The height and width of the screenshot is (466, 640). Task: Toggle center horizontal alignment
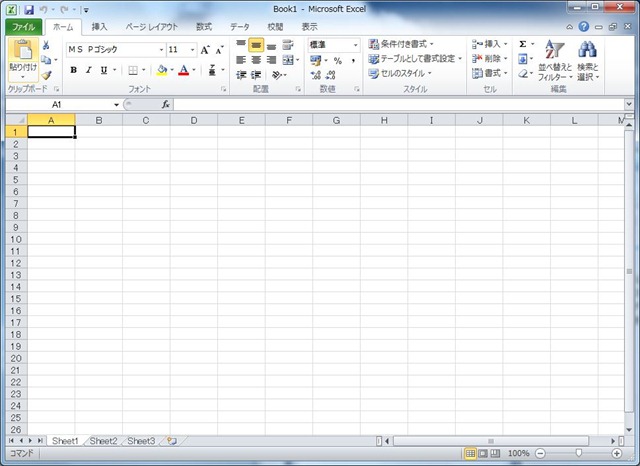click(256, 60)
